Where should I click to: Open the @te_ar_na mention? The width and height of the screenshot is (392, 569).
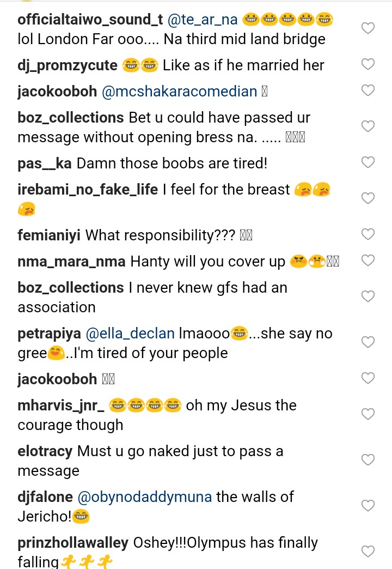[201, 20]
